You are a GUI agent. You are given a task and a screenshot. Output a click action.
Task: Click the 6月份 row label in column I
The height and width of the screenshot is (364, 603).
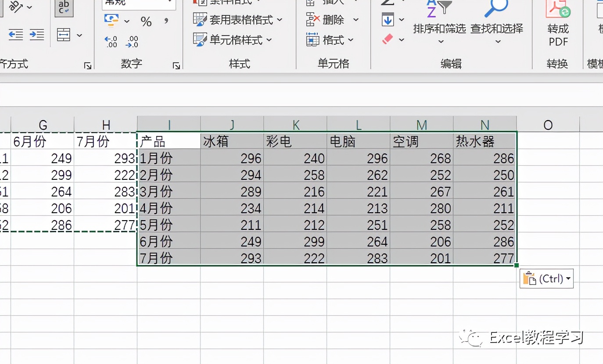[169, 241]
